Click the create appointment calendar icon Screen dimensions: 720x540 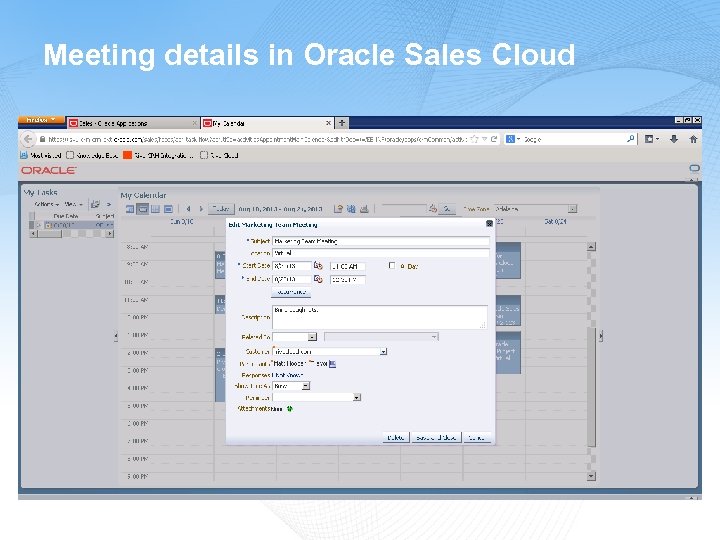[x=338, y=209]
